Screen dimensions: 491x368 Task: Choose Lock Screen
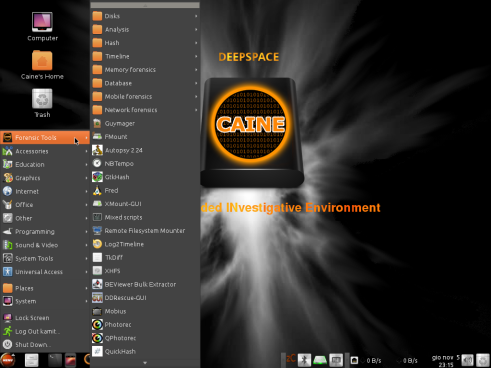[45, 318]
